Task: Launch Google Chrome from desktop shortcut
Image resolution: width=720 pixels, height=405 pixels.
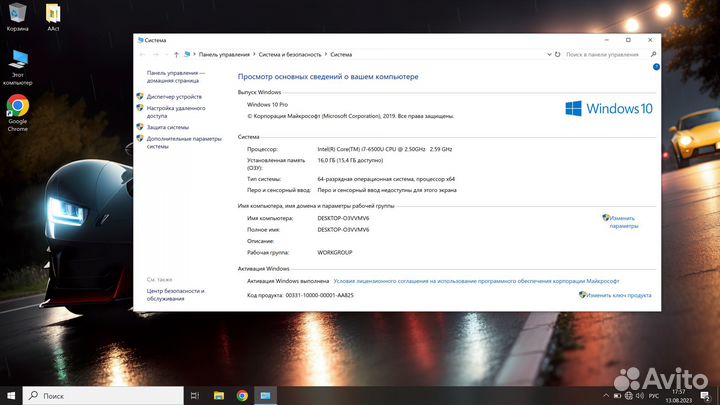Action: 17,113
